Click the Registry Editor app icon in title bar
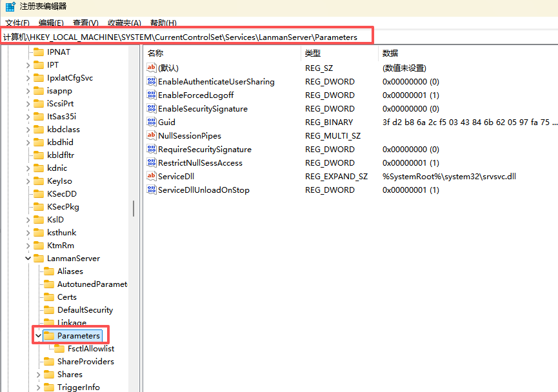 (10, 6)
